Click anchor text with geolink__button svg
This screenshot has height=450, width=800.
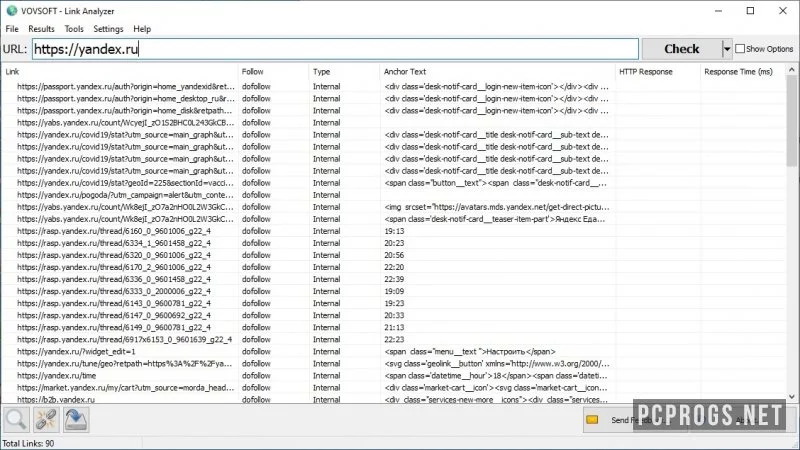[496, 364]
